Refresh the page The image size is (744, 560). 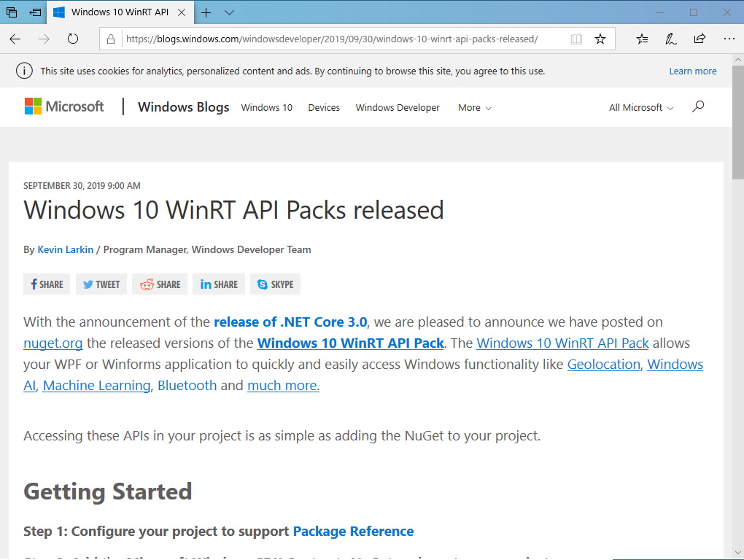(x=72, y=39)
